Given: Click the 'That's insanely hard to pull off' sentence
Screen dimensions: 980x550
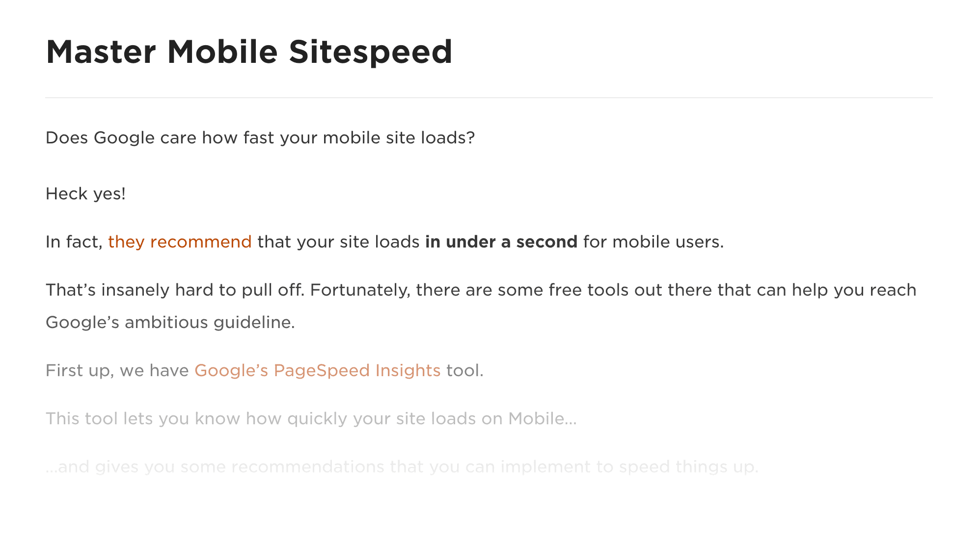Looking at the screenshot, I should [175, 290].
